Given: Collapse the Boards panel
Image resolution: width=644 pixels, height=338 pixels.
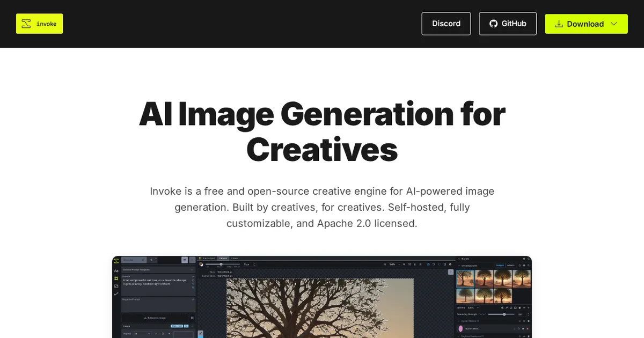Looking at the screenshot, I should pos(459,259).
